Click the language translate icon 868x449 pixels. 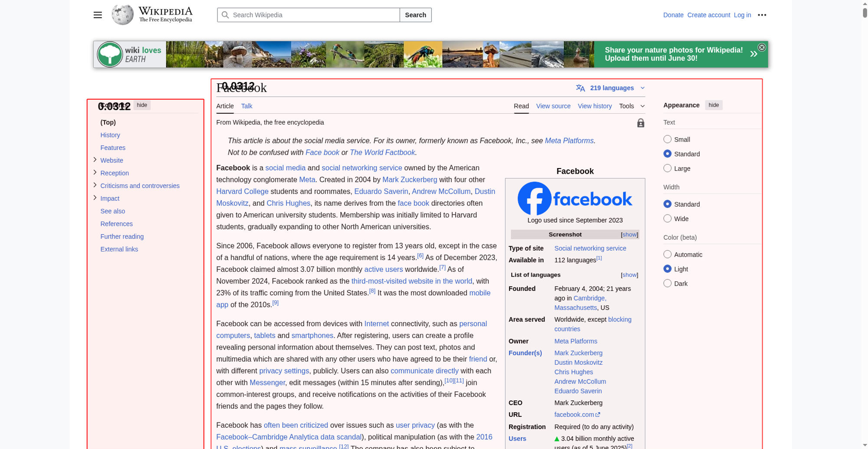pos(580,88)
